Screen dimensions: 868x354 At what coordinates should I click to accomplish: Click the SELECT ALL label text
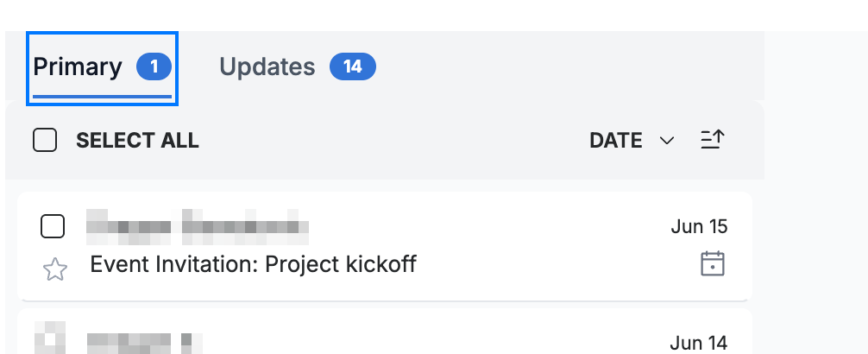pyautogui.click(x=137, y=141)
